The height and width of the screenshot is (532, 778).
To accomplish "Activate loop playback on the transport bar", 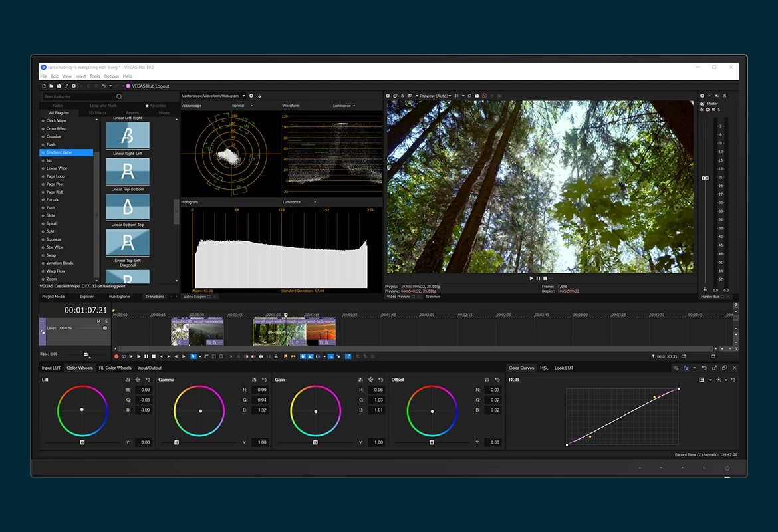I will pyautogui.click(x=123, y=356).
